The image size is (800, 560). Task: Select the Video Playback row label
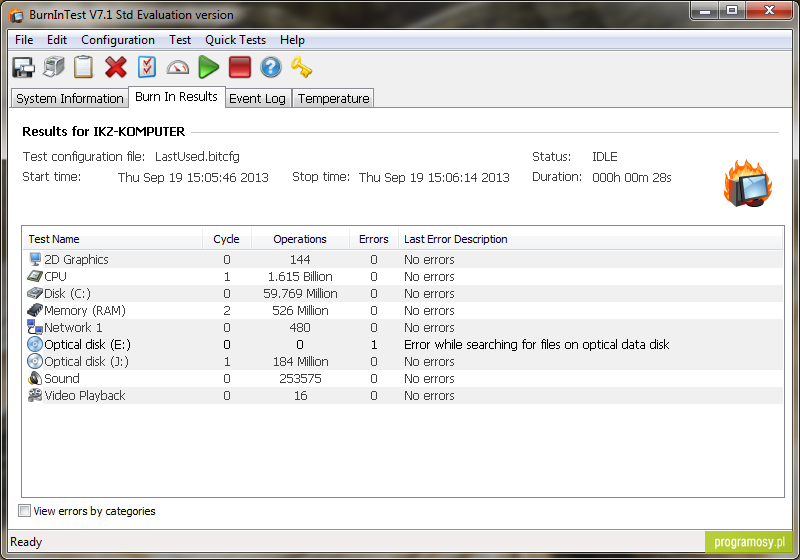pos(85,396)
